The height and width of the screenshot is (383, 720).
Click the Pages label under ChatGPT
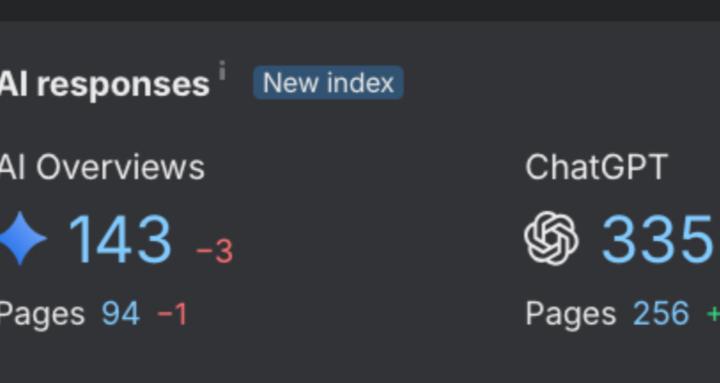(570, 315)
